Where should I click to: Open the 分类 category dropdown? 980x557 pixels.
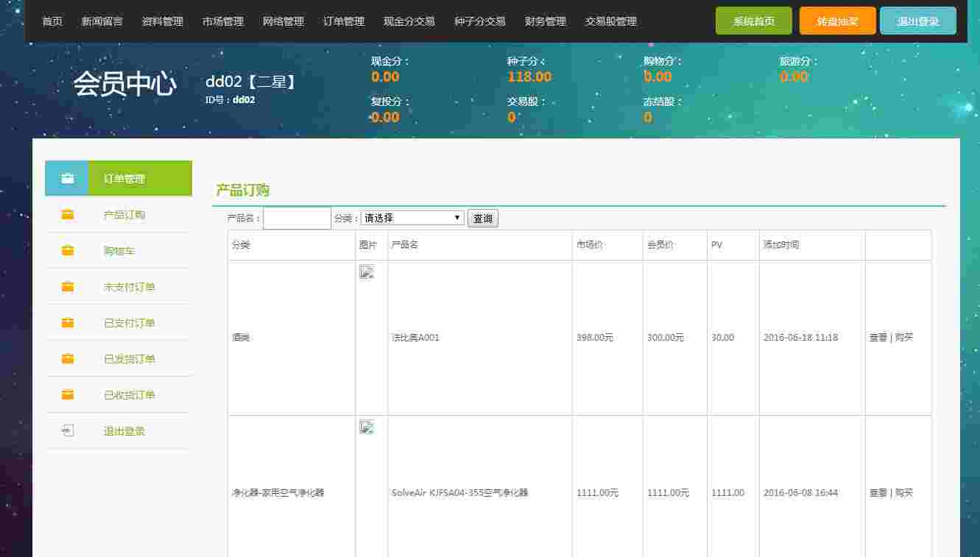[x=412, y=218]
